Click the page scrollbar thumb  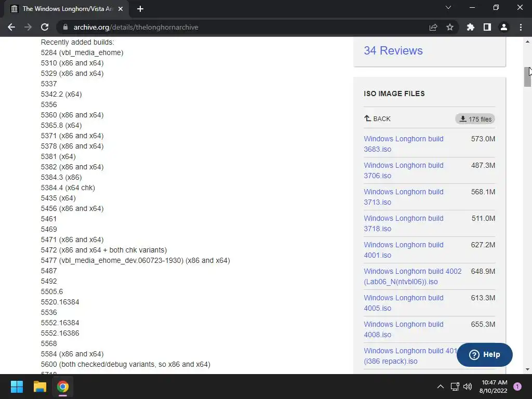click(x=527, y=77)
